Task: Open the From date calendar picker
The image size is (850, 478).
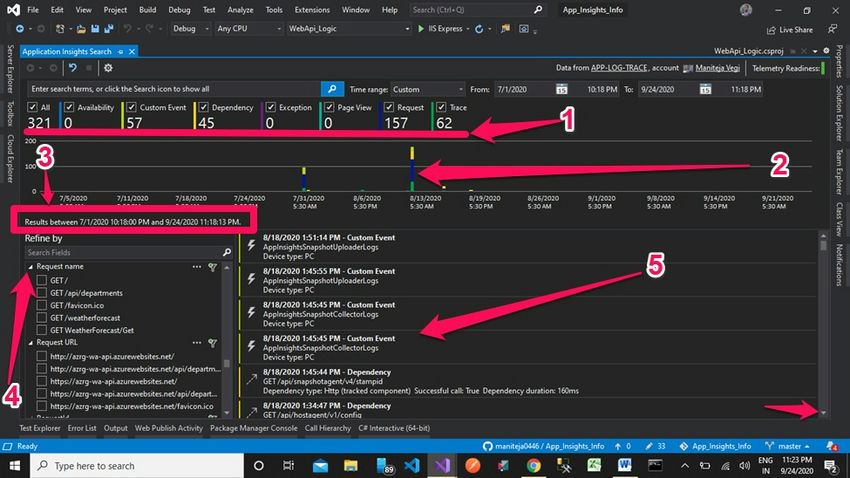Action: pos(564,89)
